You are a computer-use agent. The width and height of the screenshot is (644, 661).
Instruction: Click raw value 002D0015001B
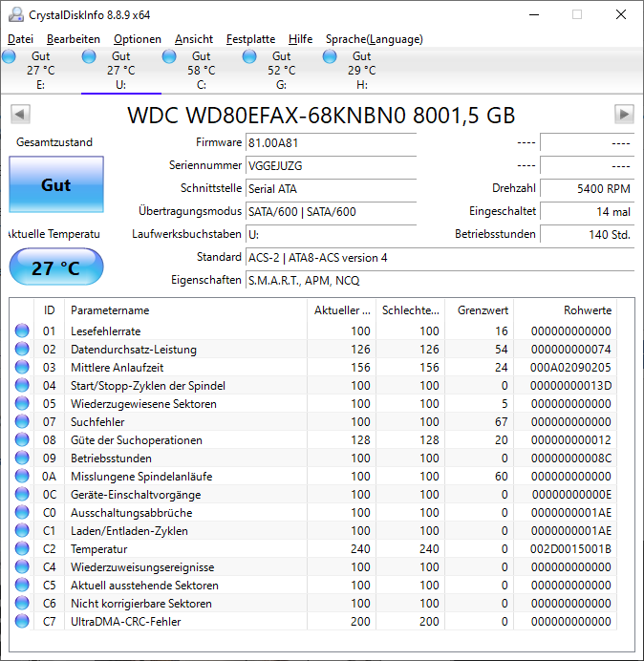tap(570, 549)
